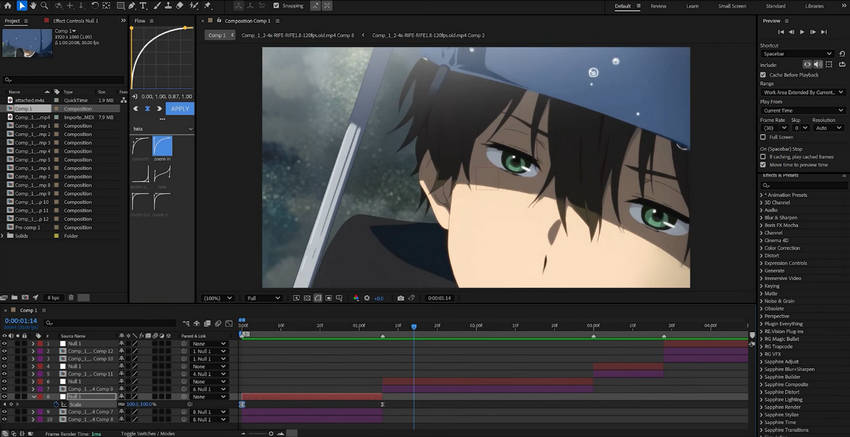Select the Roto Brush tool
Screen dimensions: 850x437
coord(194,5)
